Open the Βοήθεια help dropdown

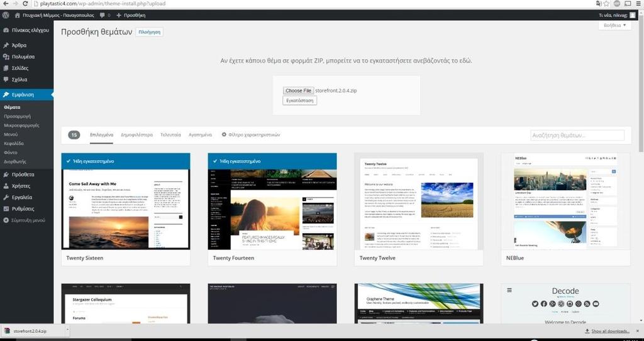coord(615,26)
